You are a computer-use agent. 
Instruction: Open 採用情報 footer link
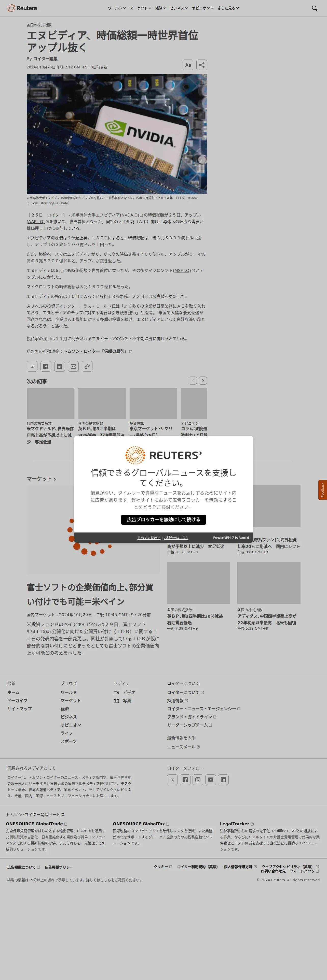click(x=178, y=700)
